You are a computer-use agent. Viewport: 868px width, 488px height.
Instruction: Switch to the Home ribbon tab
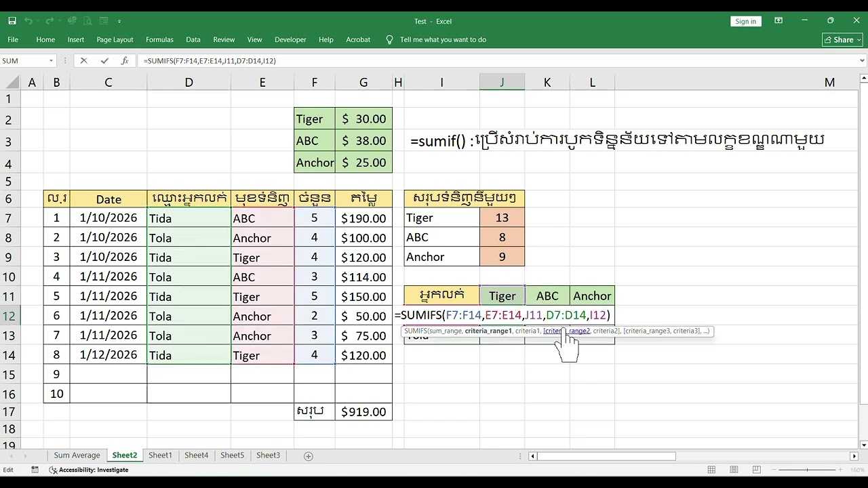click(x=45, y=39)
